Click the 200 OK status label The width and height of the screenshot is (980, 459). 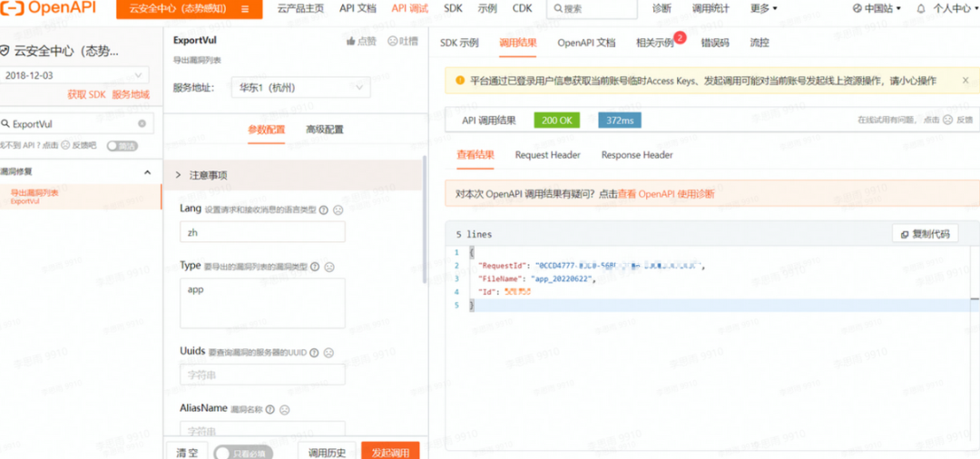(x=557, y=121)
